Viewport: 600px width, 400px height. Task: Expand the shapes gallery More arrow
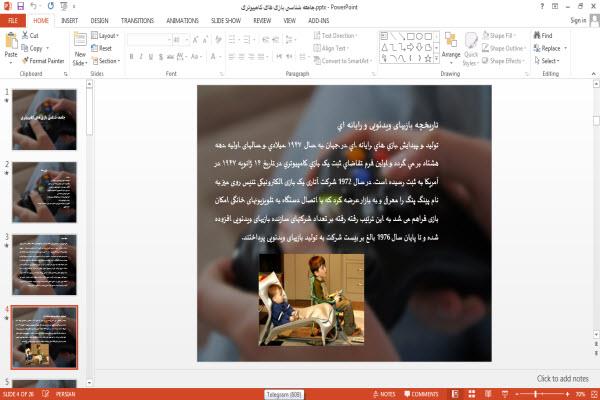pos(436,59)
